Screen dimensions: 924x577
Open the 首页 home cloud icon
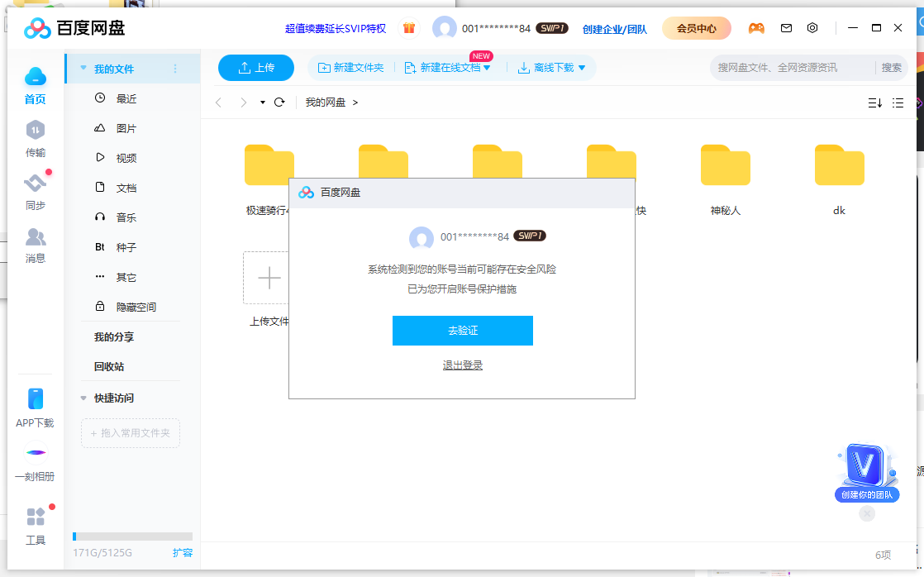[36, 77]
